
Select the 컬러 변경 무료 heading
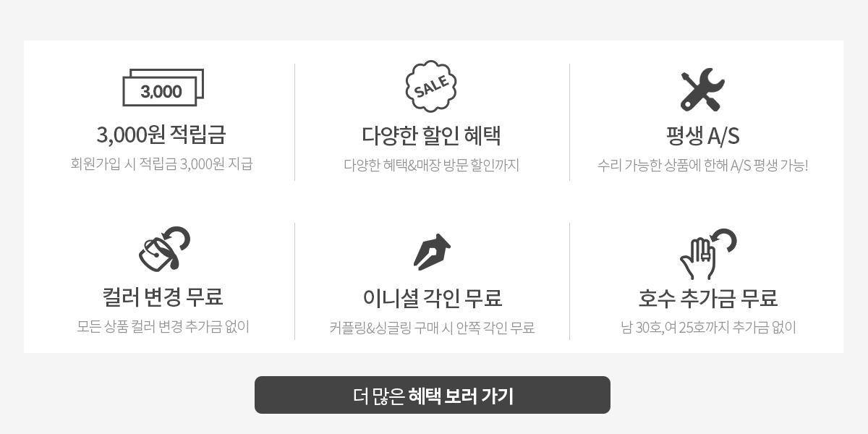(163, 297)
